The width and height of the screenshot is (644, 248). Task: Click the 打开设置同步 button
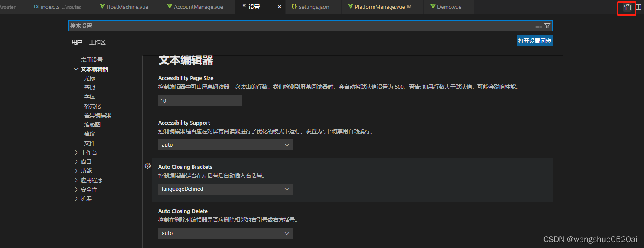pyautogui.click(x=534, y=40)
